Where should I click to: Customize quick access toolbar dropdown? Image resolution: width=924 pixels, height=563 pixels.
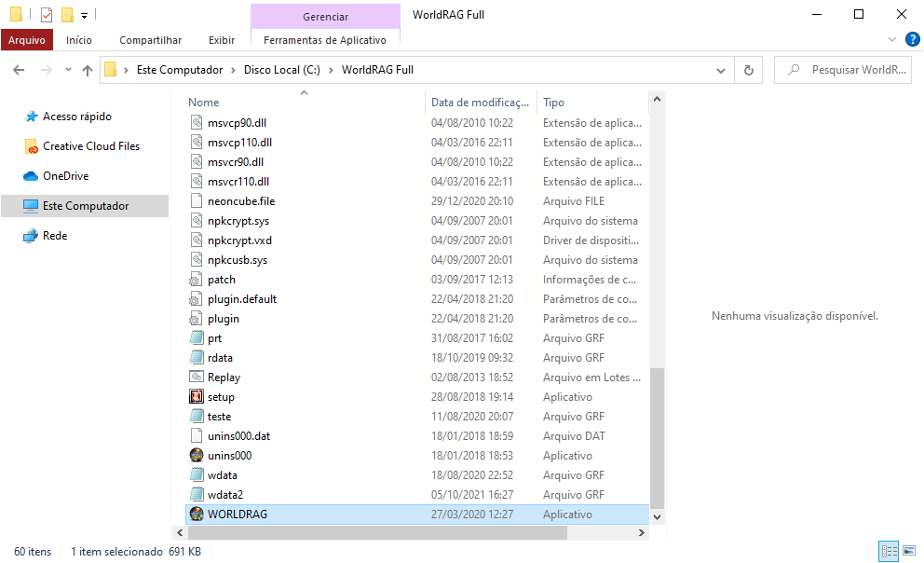[84, 15]
